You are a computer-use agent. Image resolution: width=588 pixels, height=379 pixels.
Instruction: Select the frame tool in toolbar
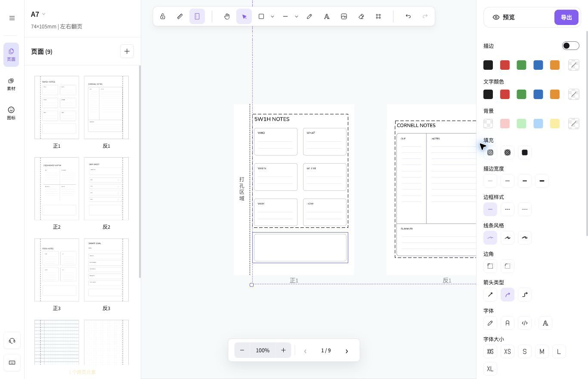(378, 16)
